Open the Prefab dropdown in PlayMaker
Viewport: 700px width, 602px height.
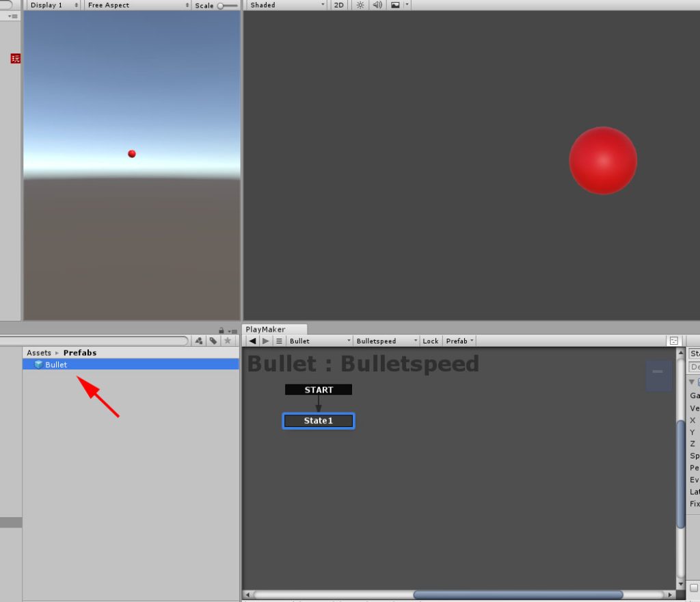coord(459,340)
